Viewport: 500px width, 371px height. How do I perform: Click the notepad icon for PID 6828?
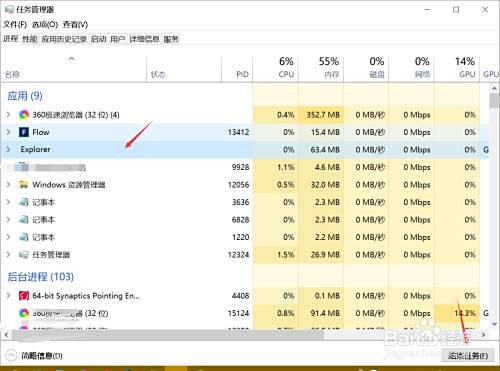[24, 220]
